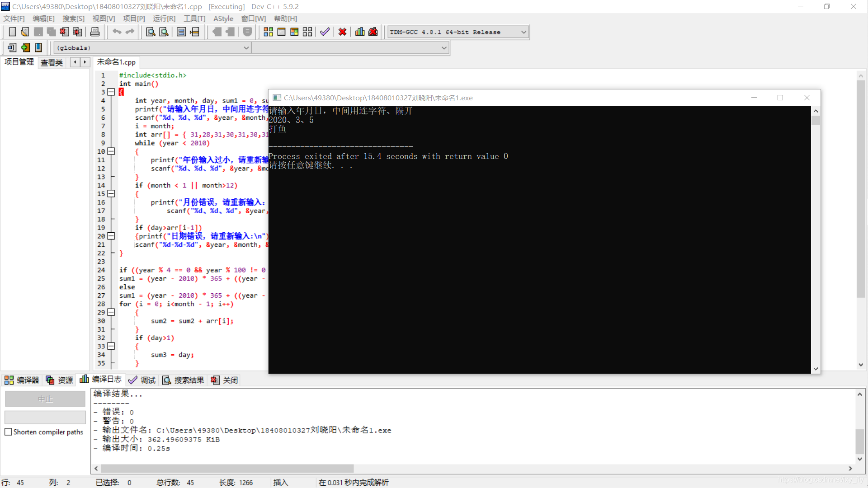The width and height of the screenshot is (868, 488).
Task: Click right arrow of side panel tab scroller
Action: [85, 62]
